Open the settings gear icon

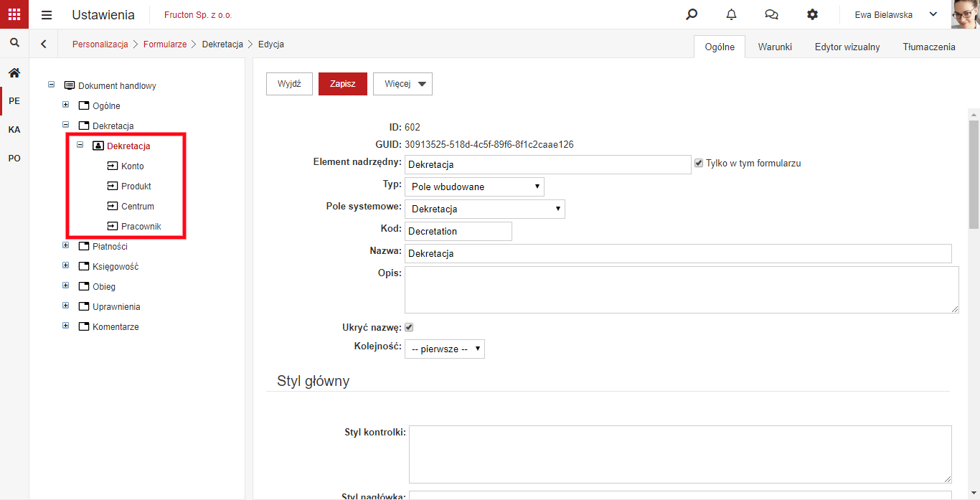(812, 14)
